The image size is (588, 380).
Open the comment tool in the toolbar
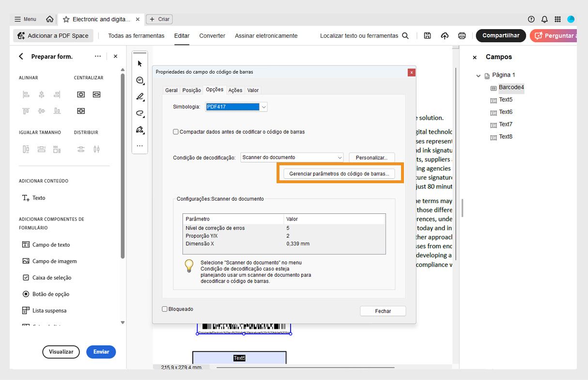[139, 80]
